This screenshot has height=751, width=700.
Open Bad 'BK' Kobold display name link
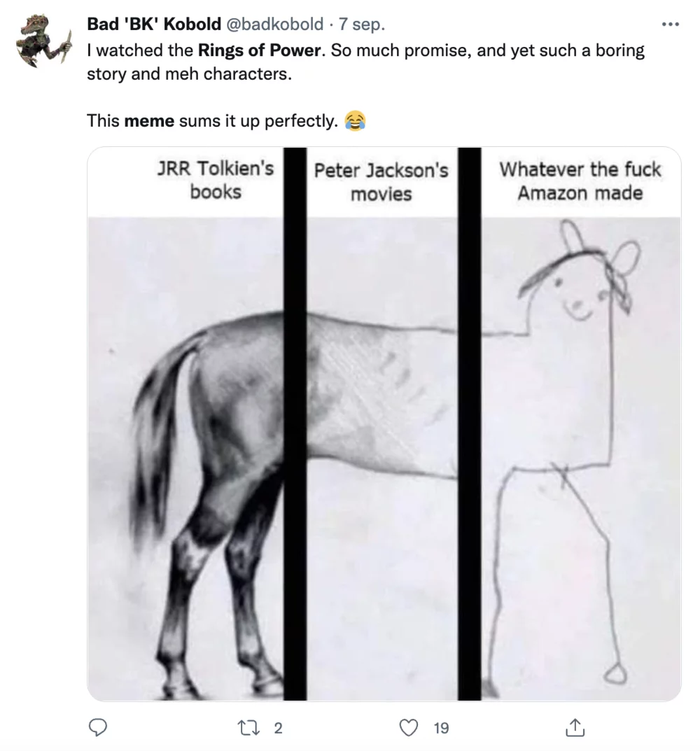coord(153,24)
